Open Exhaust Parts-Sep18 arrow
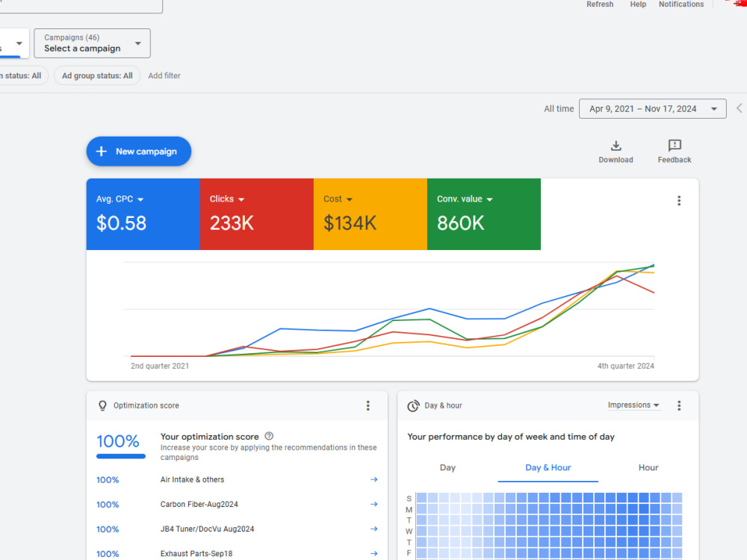Screen dimensions: 747x560 pos(374,553)
